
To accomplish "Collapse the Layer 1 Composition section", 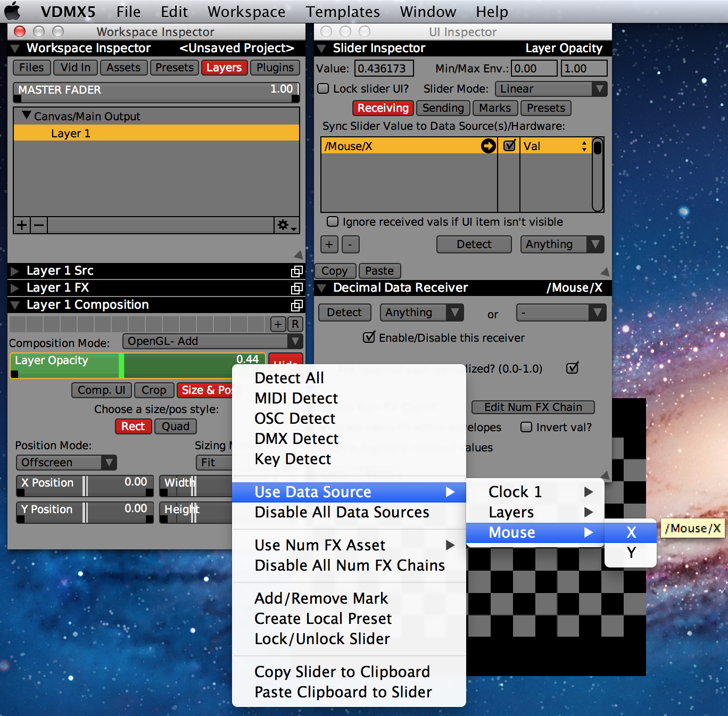I will point(15,305).
